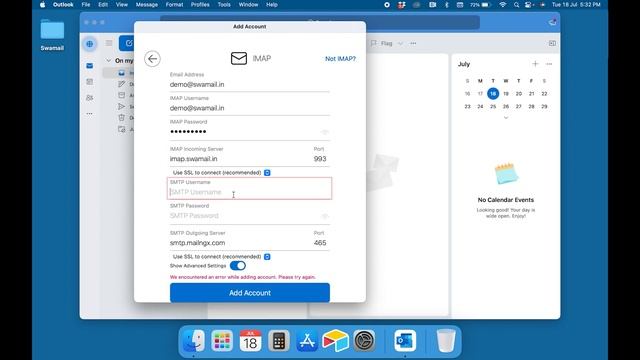Collapse the On my computer folder tree
The width and height of the screenshot is (640, 360).
pyautogui.click(x=109, y=60)
